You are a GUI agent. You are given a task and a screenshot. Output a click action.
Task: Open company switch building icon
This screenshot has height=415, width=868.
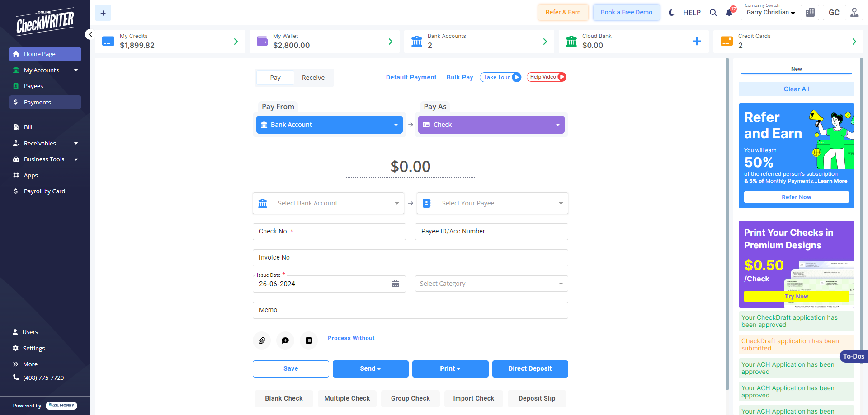point(810,13)
